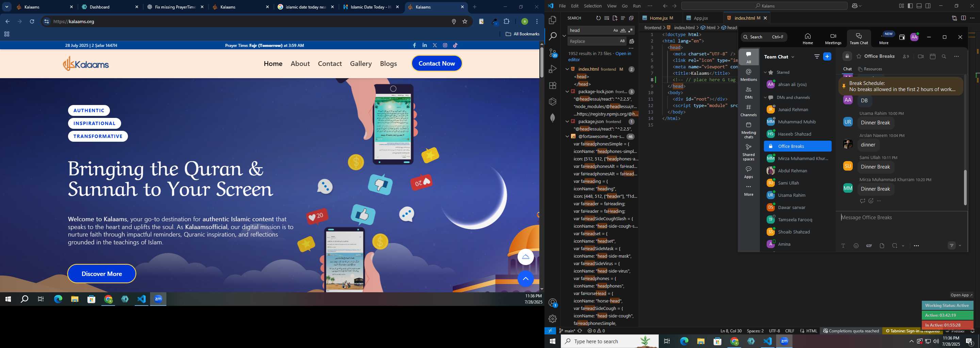Open Source Control view with 23 badge
Viewport: 980px width, 348px height.
click(553, 53)
